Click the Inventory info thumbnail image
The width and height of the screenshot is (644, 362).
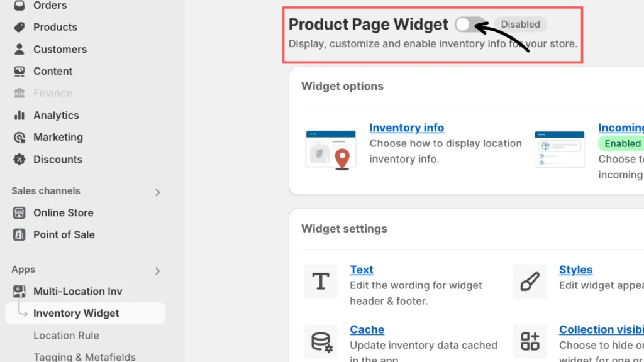pyautogui.click(x=330, y=150)
